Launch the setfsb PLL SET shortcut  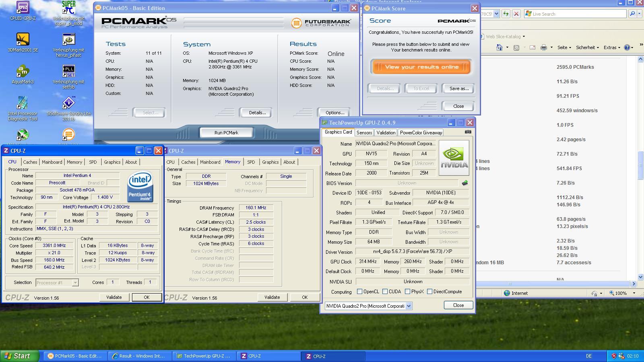click(x=68, y=77)
